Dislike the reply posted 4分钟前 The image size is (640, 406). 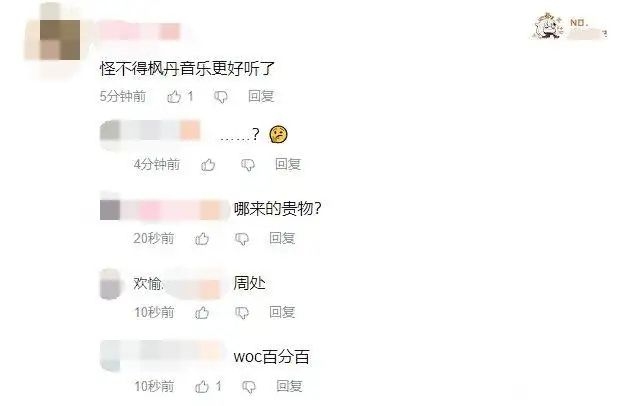coord(248,165)
